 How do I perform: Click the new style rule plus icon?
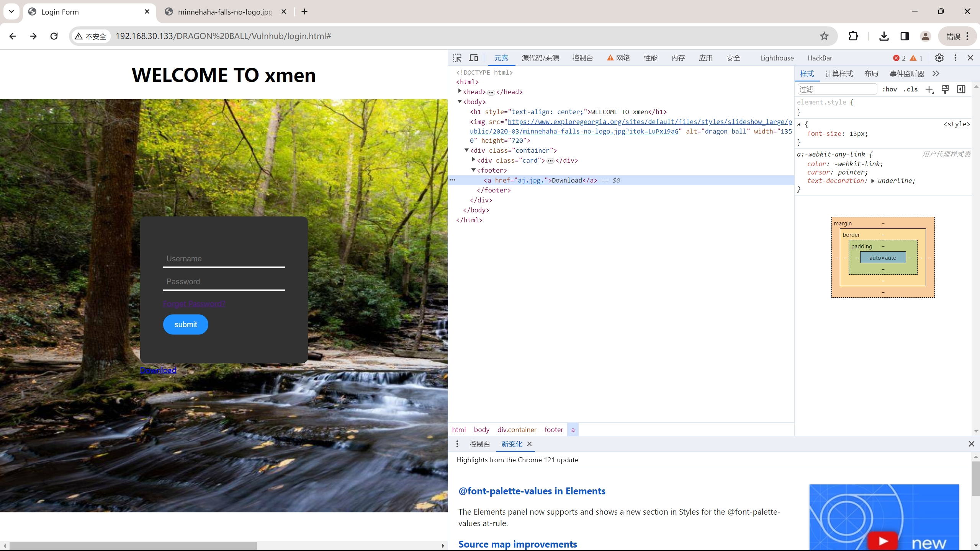pos(929,89)
